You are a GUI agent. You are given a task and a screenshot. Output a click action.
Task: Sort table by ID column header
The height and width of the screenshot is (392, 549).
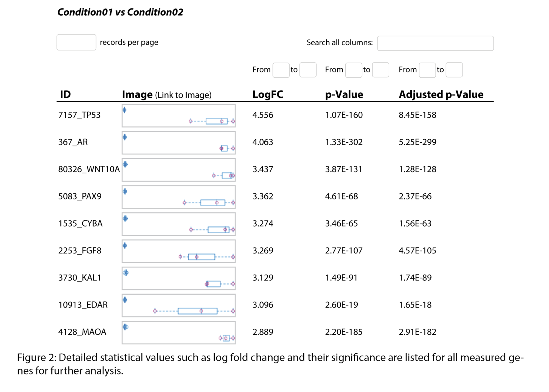point(65,94)
